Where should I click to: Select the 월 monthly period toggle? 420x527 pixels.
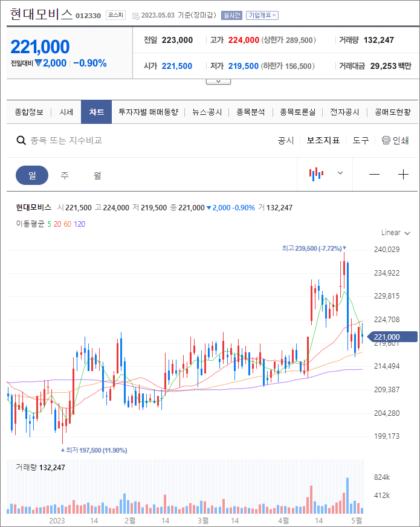coord(97,175)
